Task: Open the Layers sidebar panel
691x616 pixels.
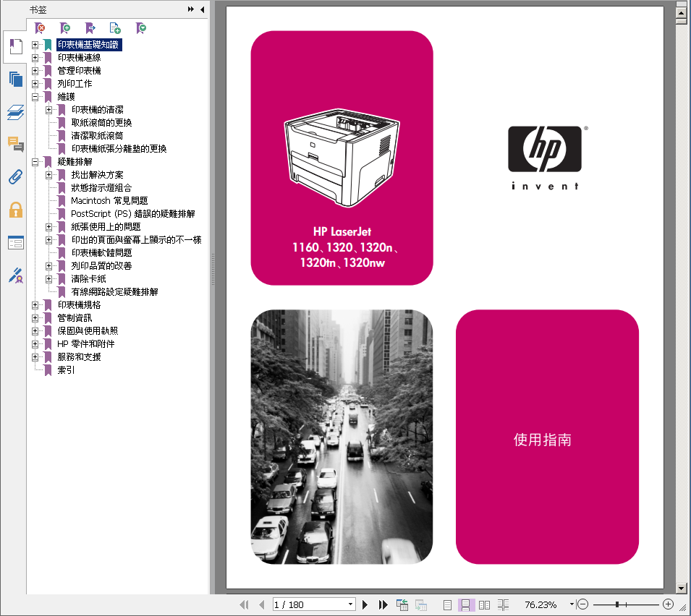Action: [16, 112]
